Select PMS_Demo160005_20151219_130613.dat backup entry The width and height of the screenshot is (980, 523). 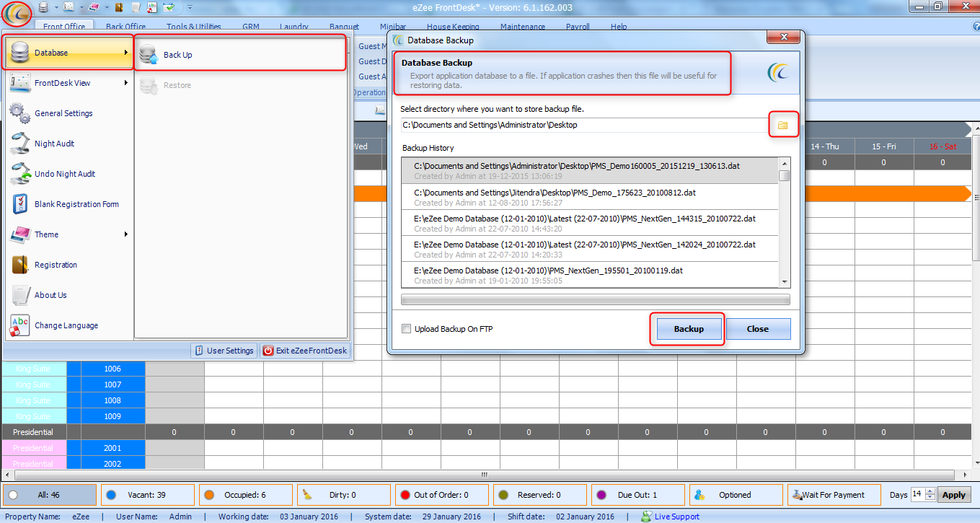point(590,171)
